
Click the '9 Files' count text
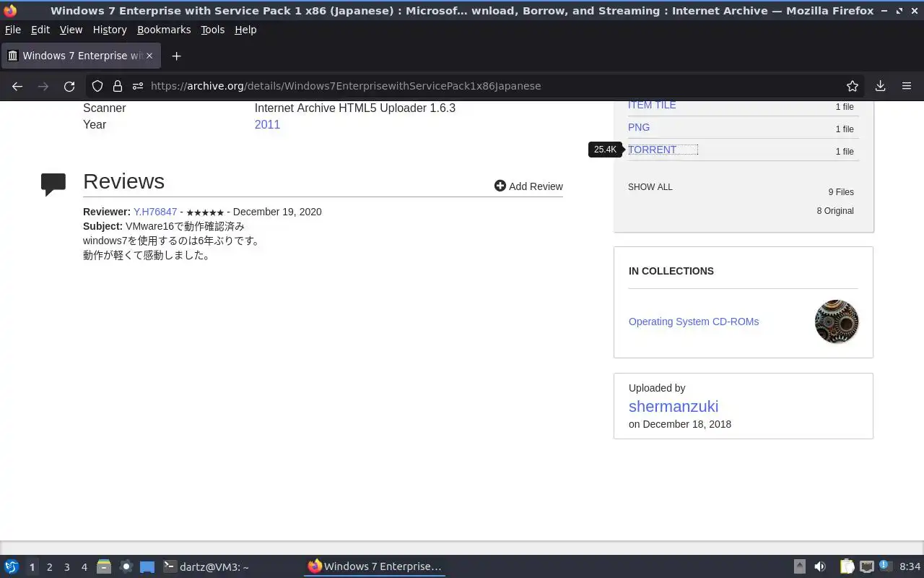[x=841, y=192]
